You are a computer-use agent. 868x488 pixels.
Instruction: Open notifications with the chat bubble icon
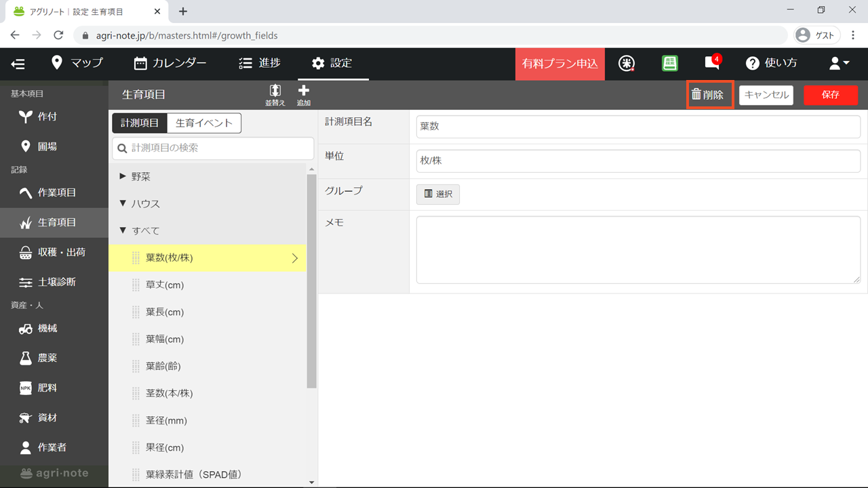pos(712,63)
